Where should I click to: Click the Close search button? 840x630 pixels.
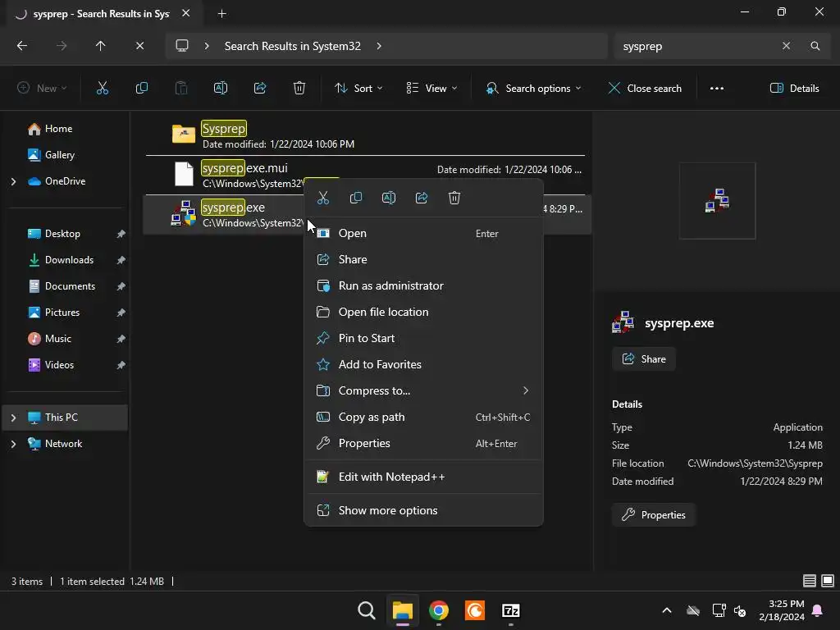tap(645, 89)
